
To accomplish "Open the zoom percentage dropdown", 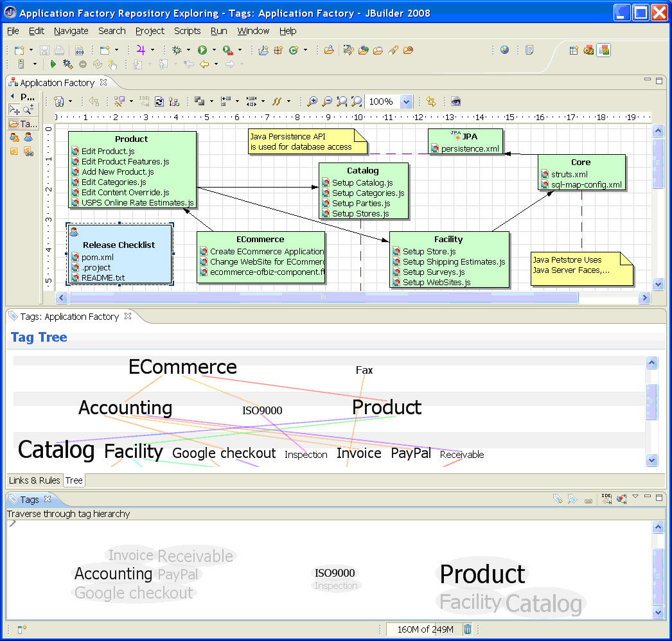I will pos(406,102).
